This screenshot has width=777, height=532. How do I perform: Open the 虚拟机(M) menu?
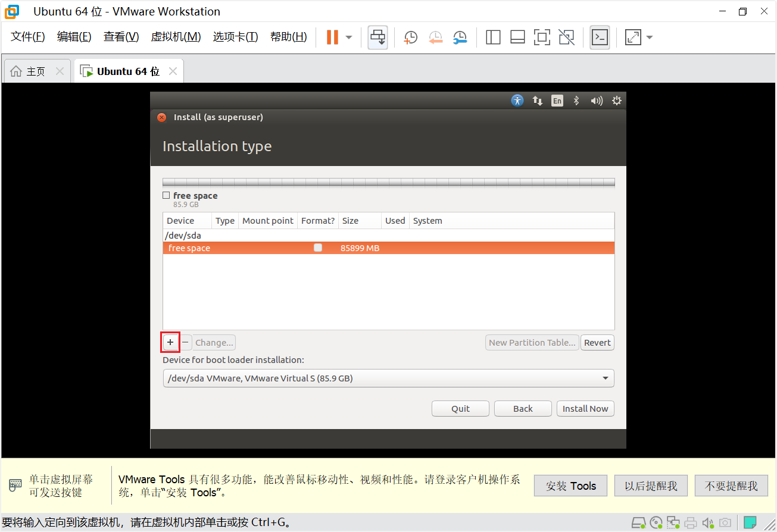pos(176,37)
